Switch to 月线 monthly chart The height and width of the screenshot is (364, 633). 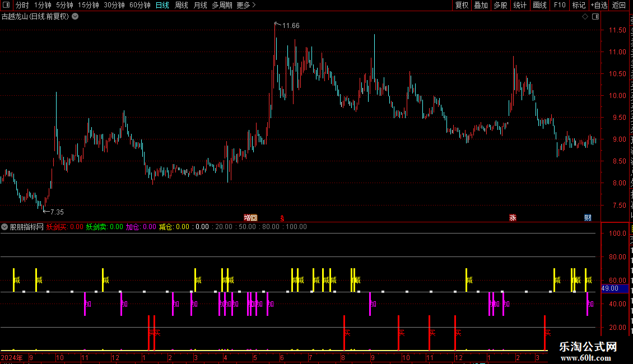coord(200,5)
